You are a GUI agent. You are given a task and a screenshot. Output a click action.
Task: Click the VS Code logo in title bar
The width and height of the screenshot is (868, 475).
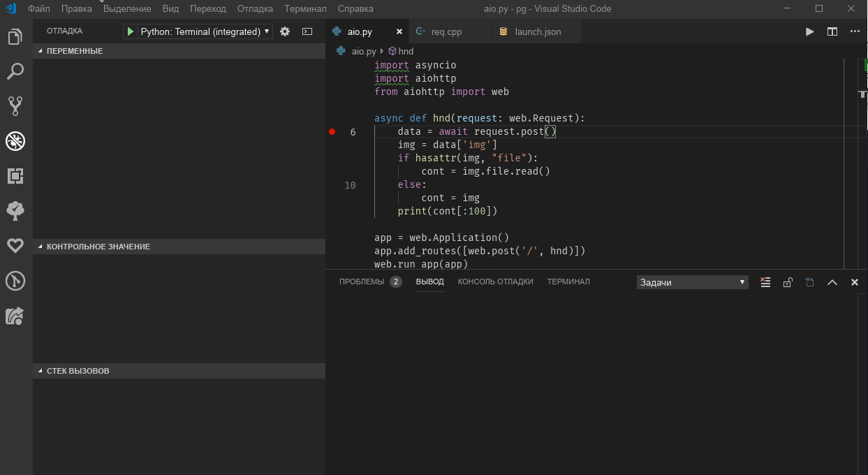10,9
